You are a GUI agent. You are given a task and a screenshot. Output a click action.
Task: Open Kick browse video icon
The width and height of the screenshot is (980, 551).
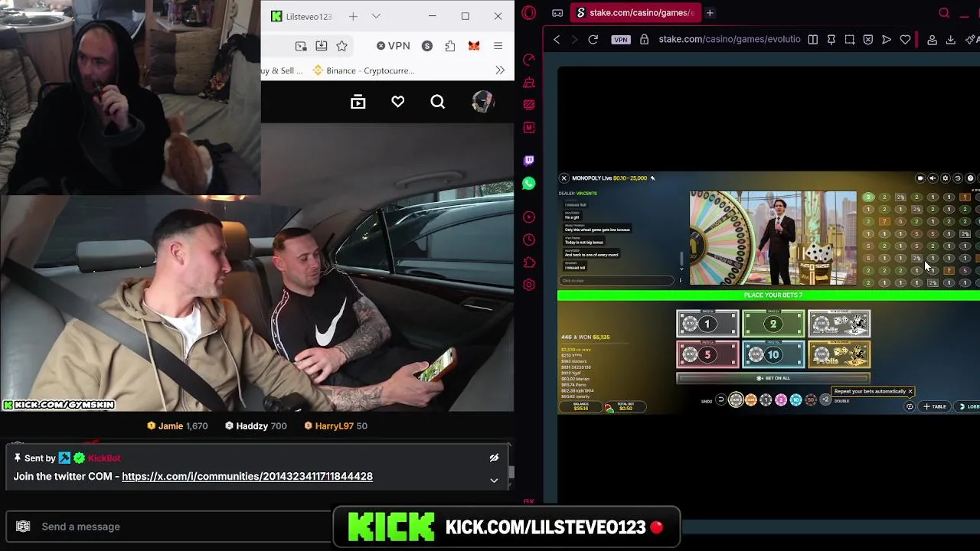point(358,102)
